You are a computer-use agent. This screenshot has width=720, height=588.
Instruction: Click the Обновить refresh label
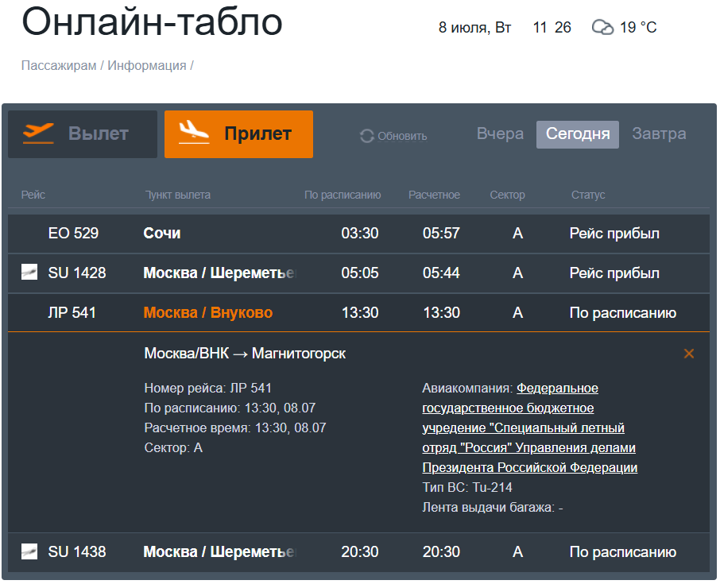[x=402, y=136]
